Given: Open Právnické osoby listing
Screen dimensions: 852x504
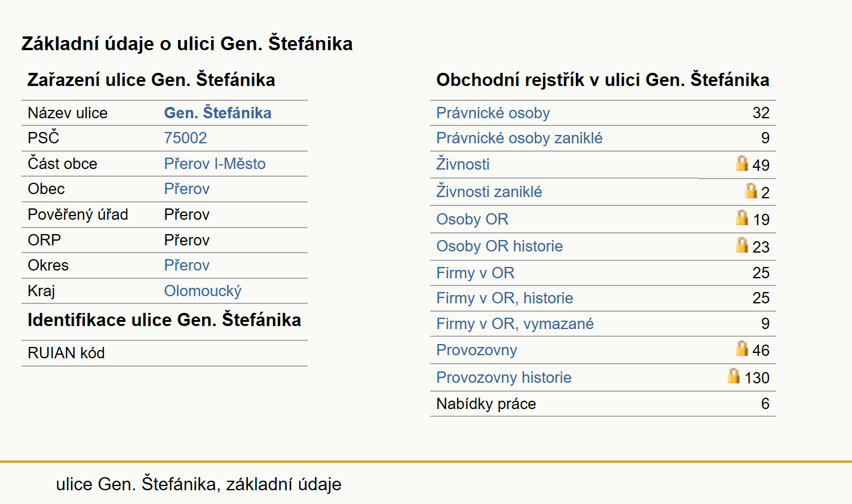Looking at the screenshot, I should [x=493, y=113].
